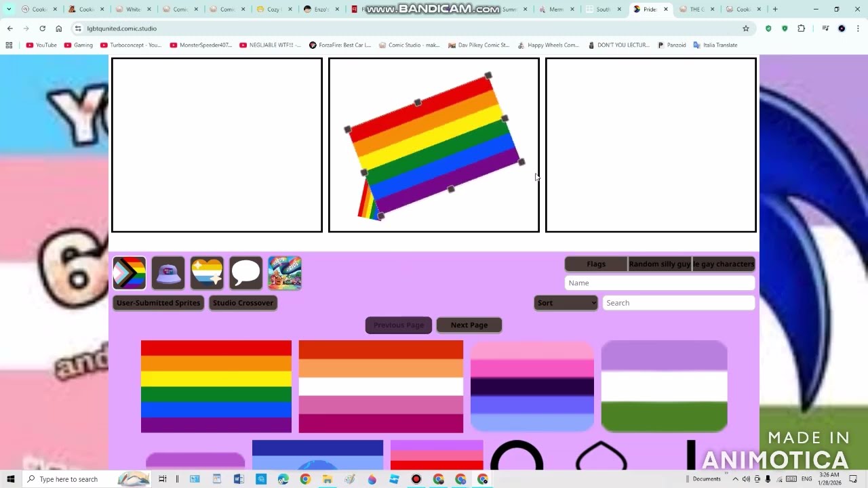Open the Comic Studio bookmark
The width and height of the screenshot is (868, 488).
click(x=410, y=45)
